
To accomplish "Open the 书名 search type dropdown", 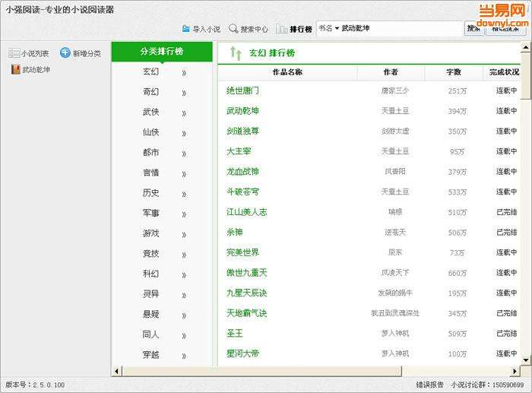I will 328,28.
